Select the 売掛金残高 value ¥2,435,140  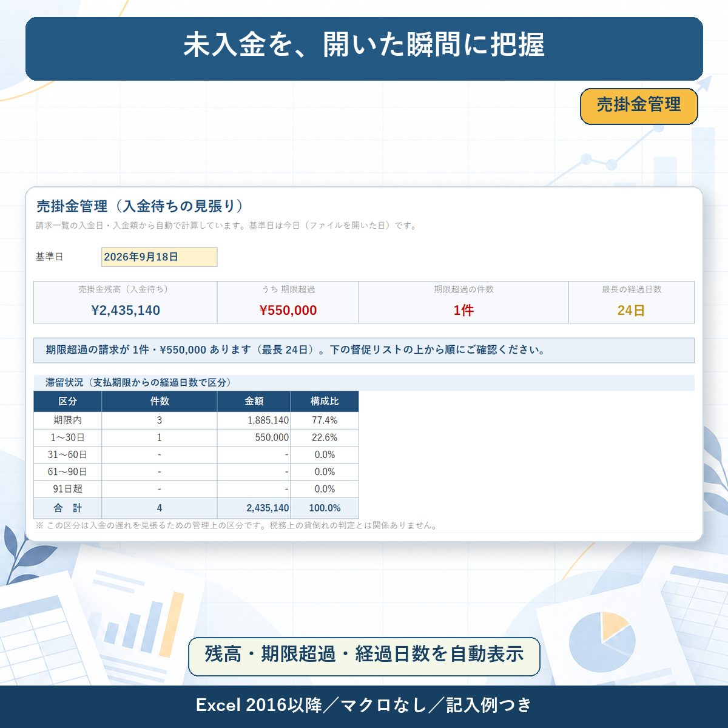pos(126,310)
